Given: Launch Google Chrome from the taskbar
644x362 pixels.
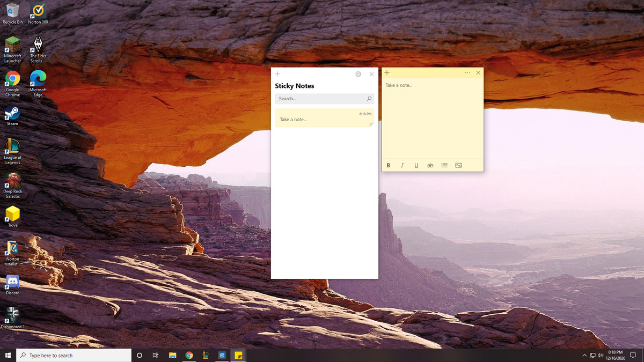Looking at the screenshot, I should click(189, 355).
